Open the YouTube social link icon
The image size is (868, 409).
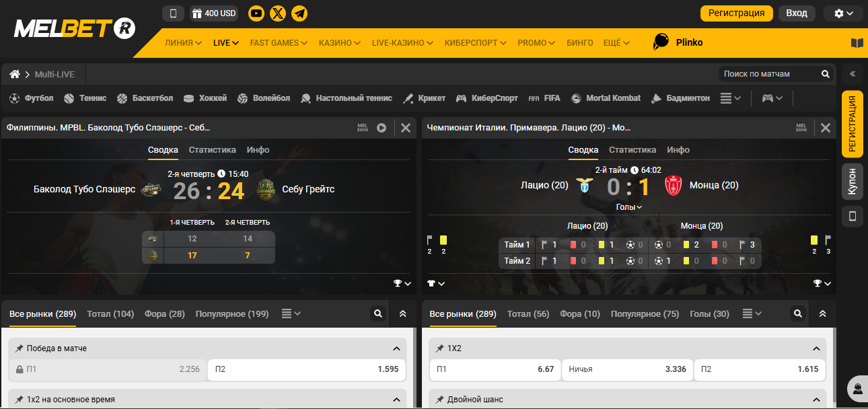tap(256, 13)
